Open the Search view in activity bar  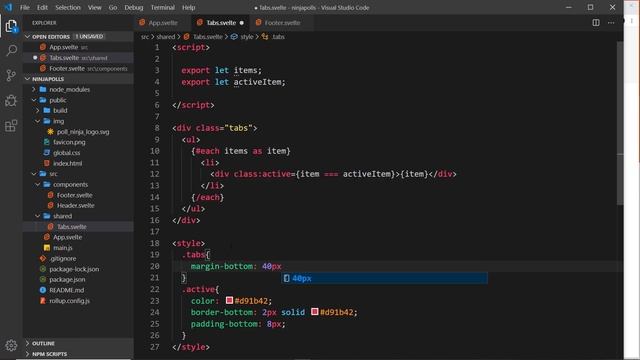pyautogui.click(x=11, y=51)
